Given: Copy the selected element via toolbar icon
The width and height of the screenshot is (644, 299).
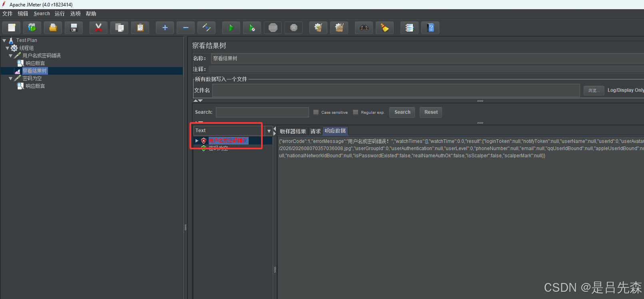Looking at the screenshot, I should [x=119, y=28].
